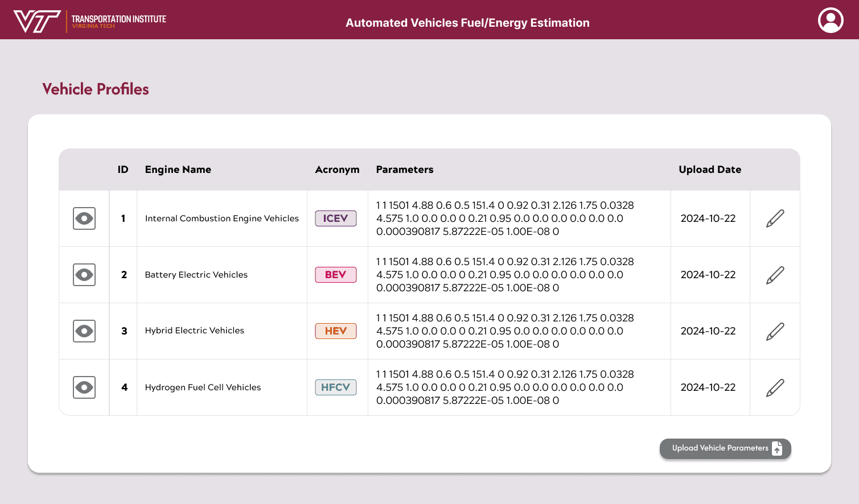Edit the Battery Electric Vehicles profile

tap(774, 274)
